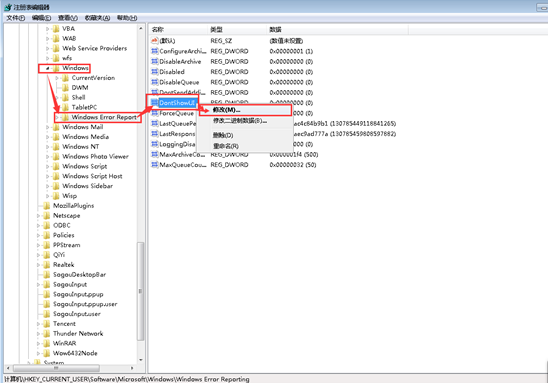Expand the Windows Photo Viewer node
The height and width of the screenshot is (383, 548).
coord(48,157)
